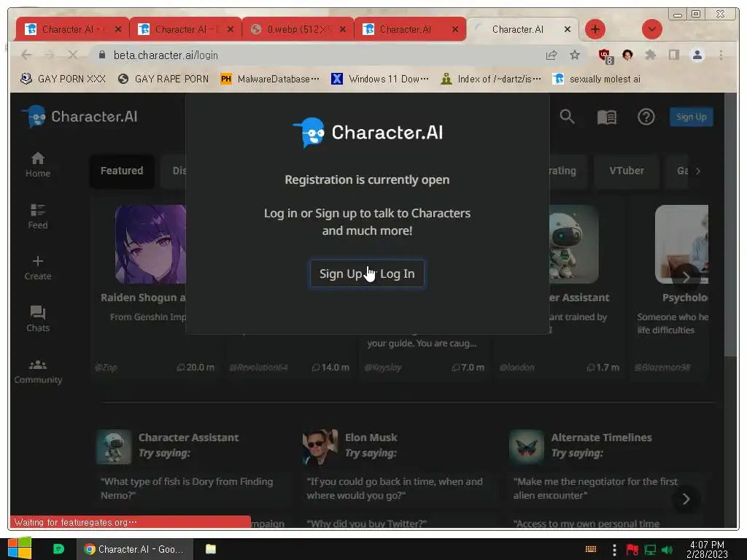Click the Elon Musk avatar
Viewport: 747px width, 560px height.
(320, 447)
